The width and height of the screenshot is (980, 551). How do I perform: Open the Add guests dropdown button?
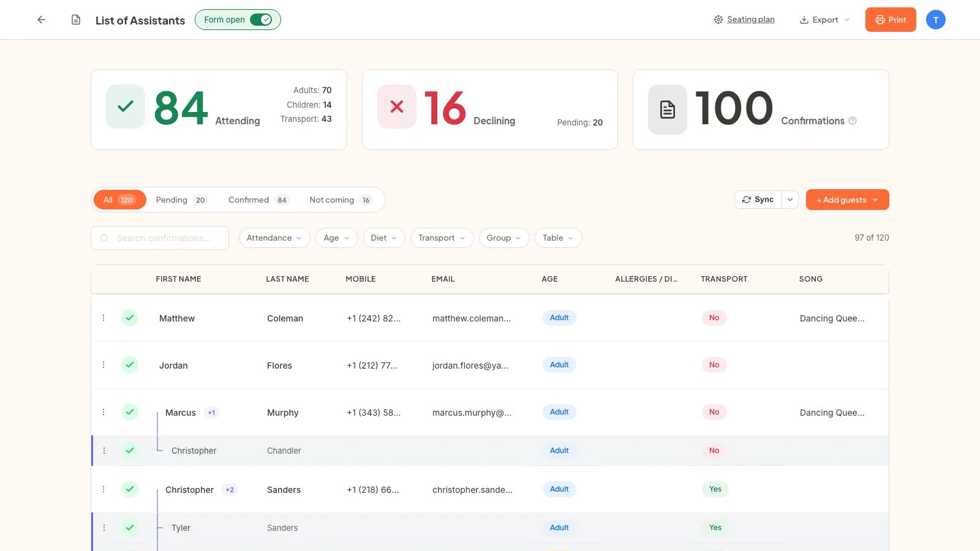[x=847, y=200]
